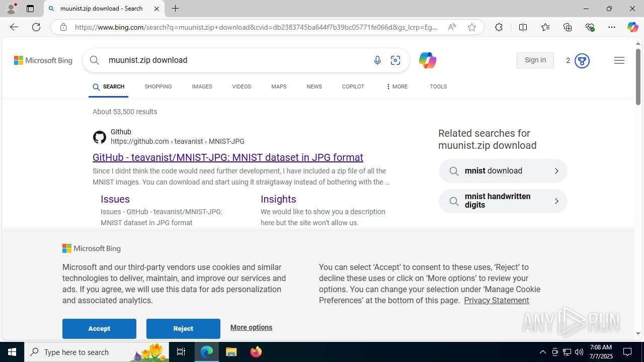
Task: Open Copilot sidebar icon in toolbar
Action: [x=632, y=27]
